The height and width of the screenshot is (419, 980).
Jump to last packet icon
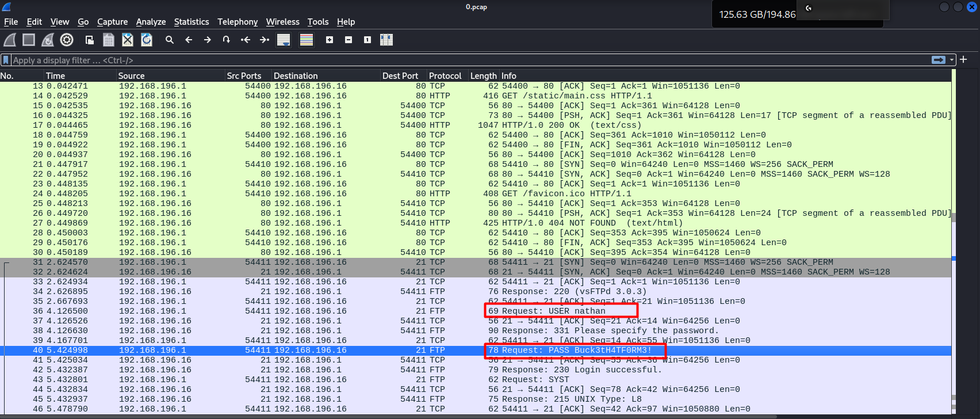click(265, 40)
